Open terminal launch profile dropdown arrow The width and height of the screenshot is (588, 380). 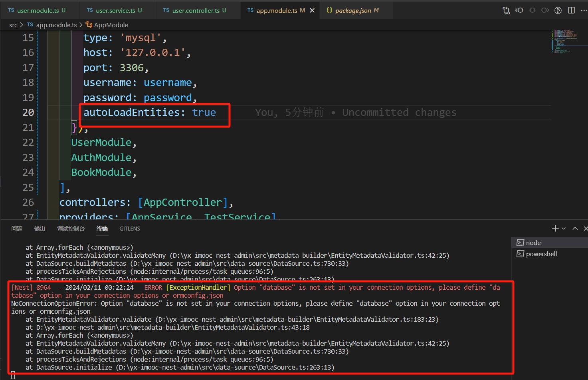[x=564, y=228]
